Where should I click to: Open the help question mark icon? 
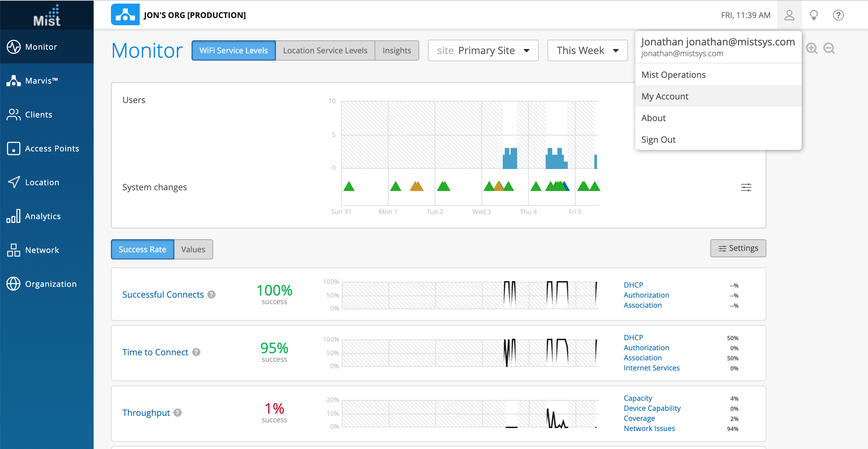(838, 15)
